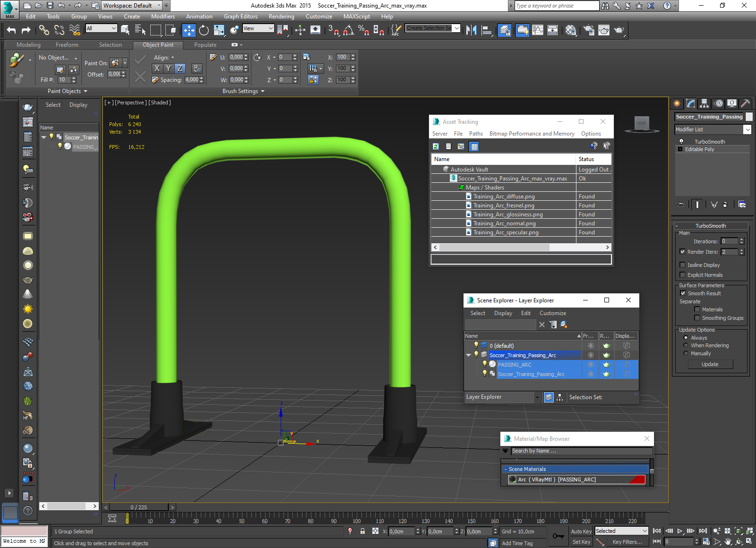Open the Hierarchy command panel tab
756x548 pixels.
coord(704,103)
